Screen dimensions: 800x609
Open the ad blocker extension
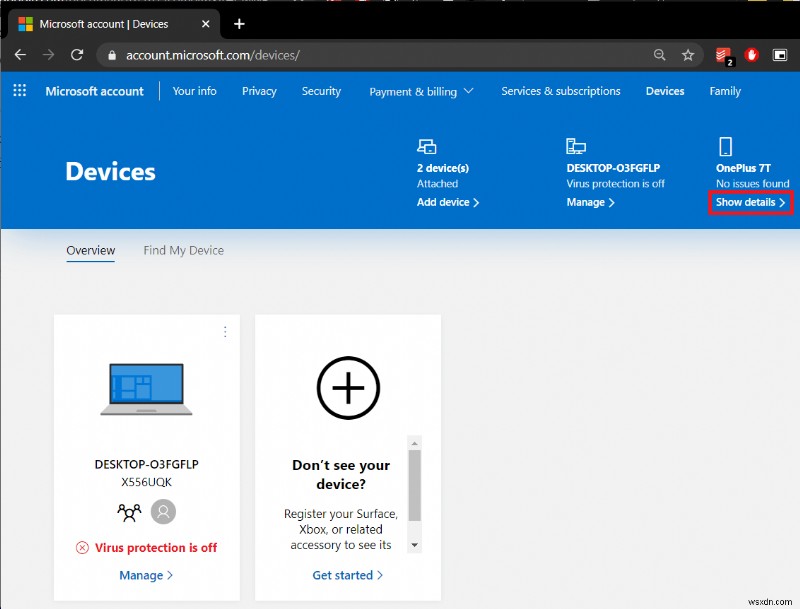point(751,55)
